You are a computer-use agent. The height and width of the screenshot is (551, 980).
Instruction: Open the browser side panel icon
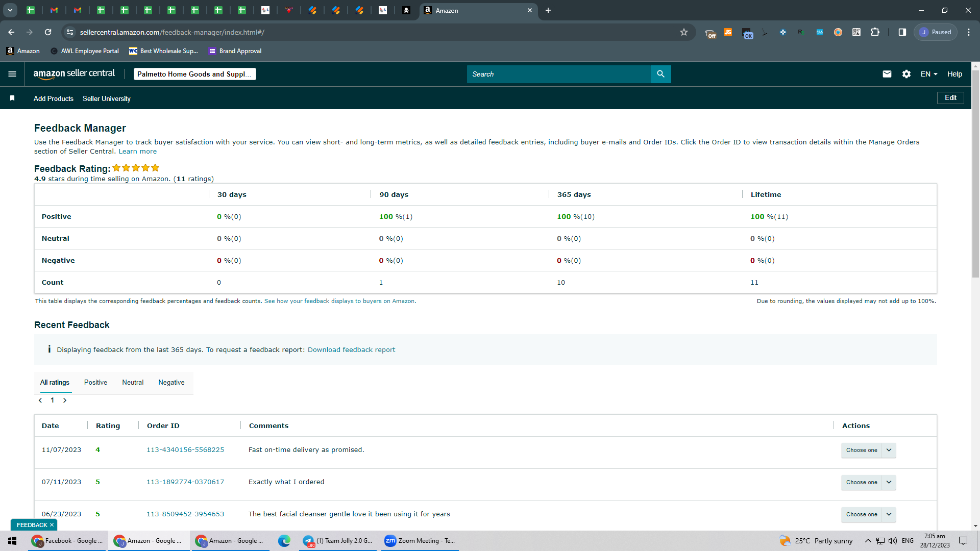coord(902,32)
